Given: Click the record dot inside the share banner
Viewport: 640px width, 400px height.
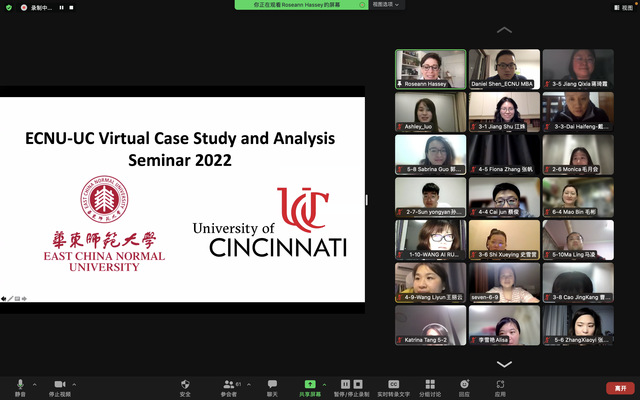Looking at the screenshot, I should (x=362, y=5).
